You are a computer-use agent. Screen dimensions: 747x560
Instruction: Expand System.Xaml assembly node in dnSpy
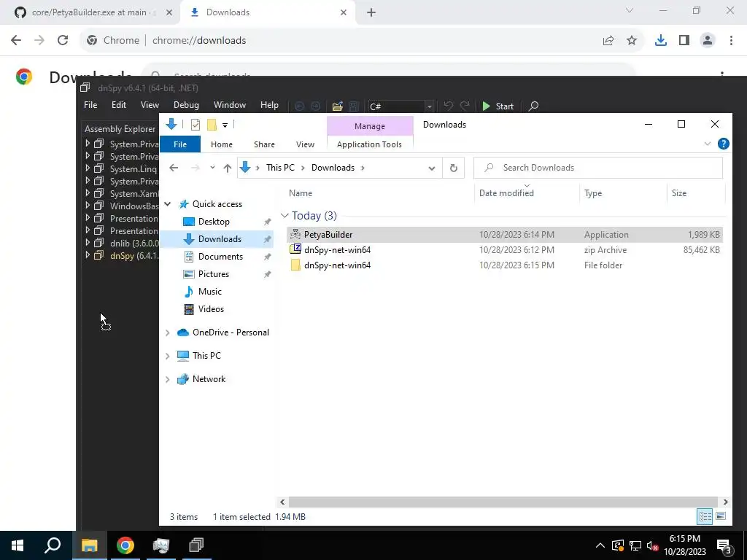click(88, 192)
